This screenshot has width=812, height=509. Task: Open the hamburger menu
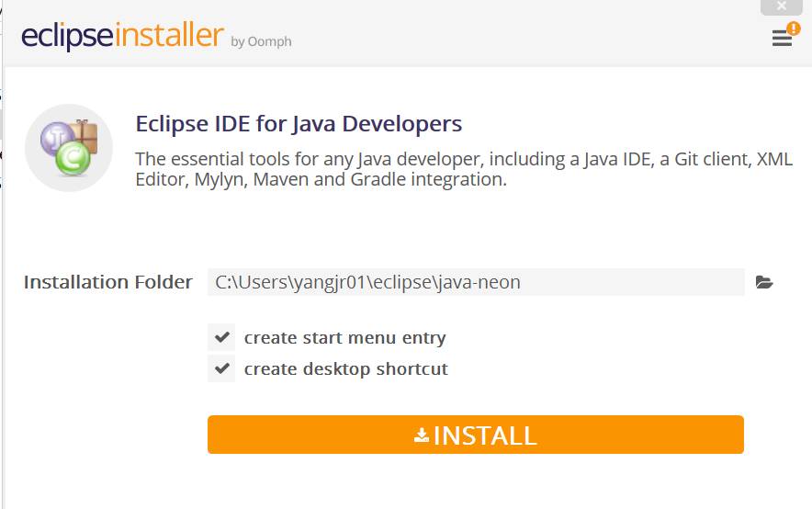(781, 39)
